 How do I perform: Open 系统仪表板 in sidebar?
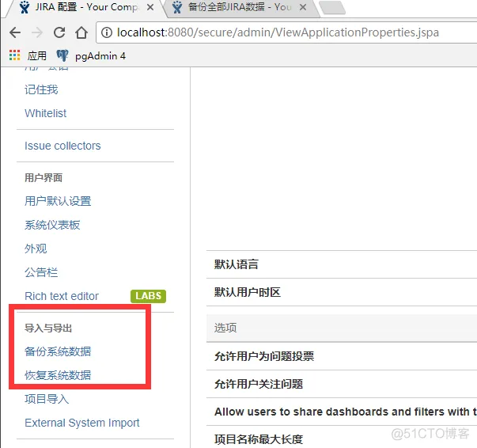[x=52, y=225]
